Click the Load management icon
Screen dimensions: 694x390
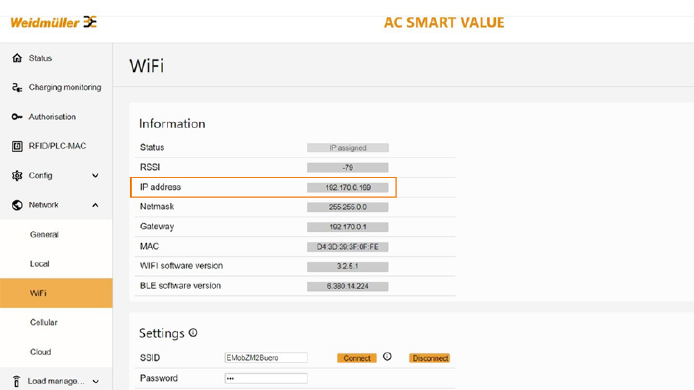[x=16, y=381]
